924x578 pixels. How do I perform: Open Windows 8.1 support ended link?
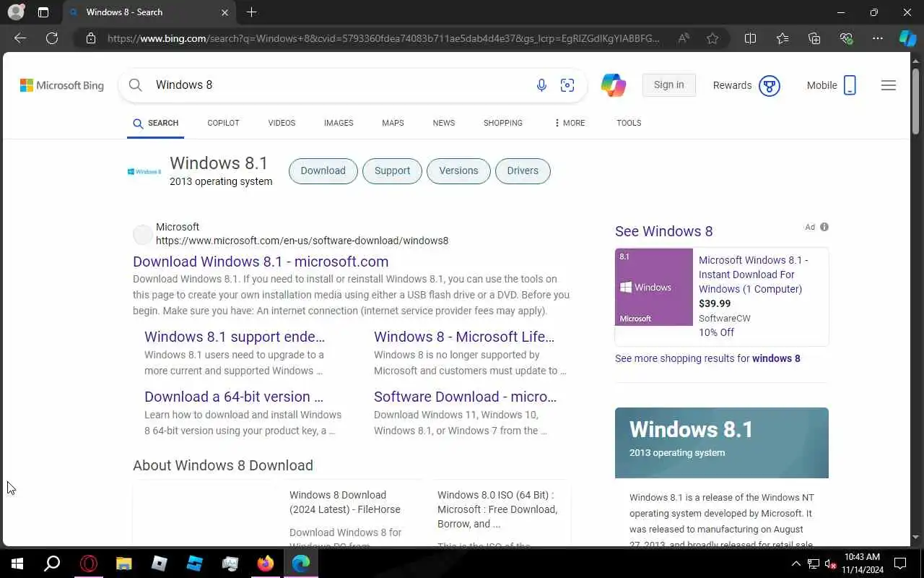235,337
